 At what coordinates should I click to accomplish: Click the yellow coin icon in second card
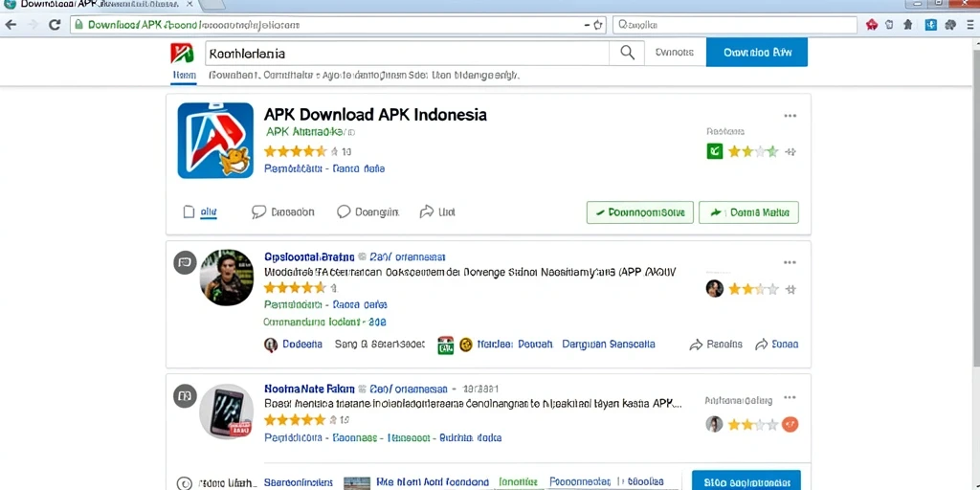(466, 345)
